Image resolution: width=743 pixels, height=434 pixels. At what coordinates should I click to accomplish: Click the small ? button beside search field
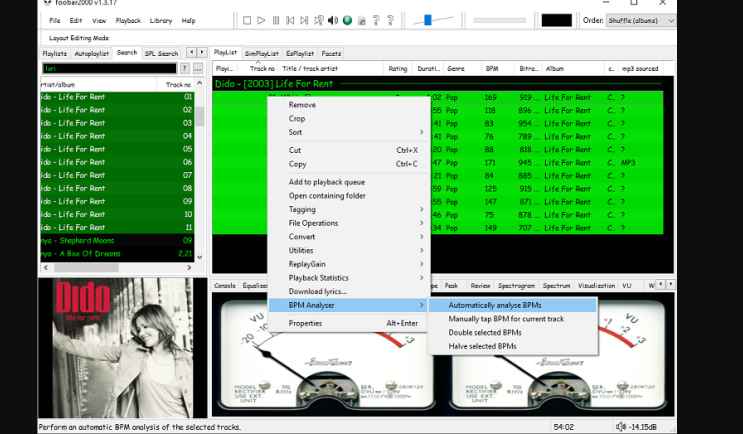tap(185, 69)
